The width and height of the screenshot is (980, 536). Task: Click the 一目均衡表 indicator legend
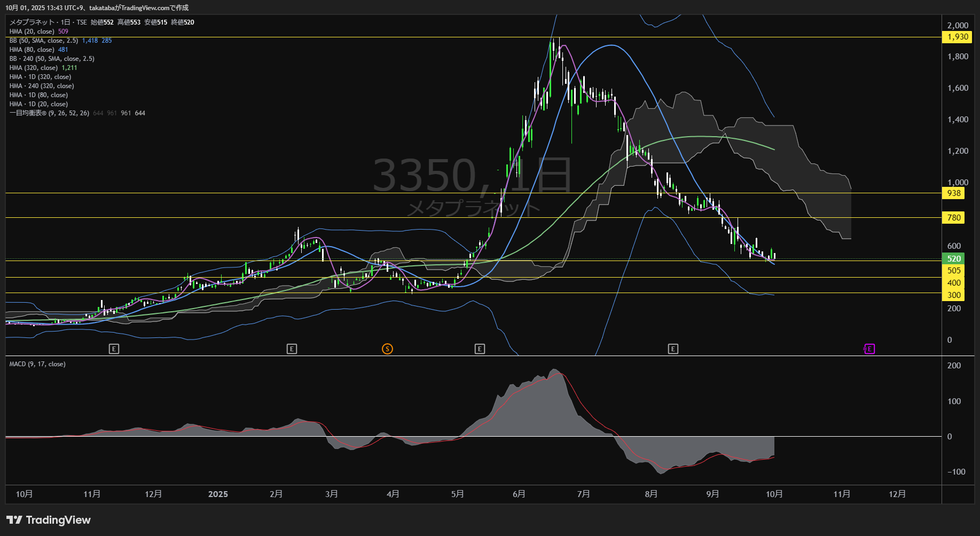point(49,113)
